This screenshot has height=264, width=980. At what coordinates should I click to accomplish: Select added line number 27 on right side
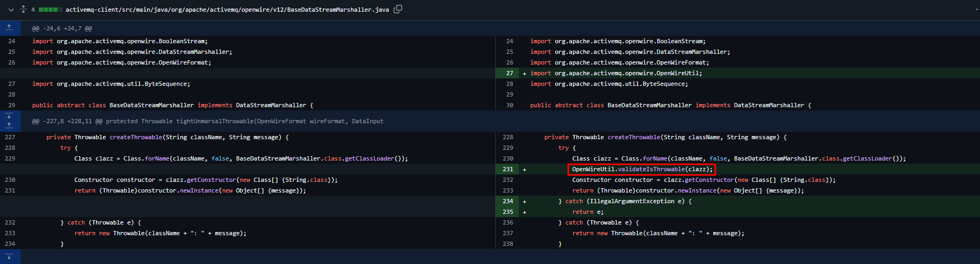click(510, 73)
